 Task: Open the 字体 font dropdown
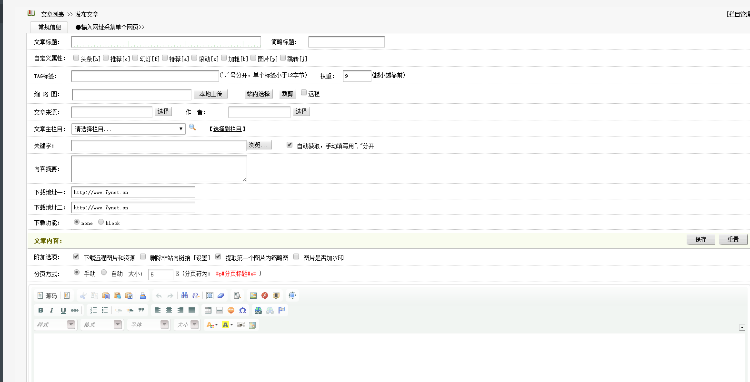tap(148, 325)
